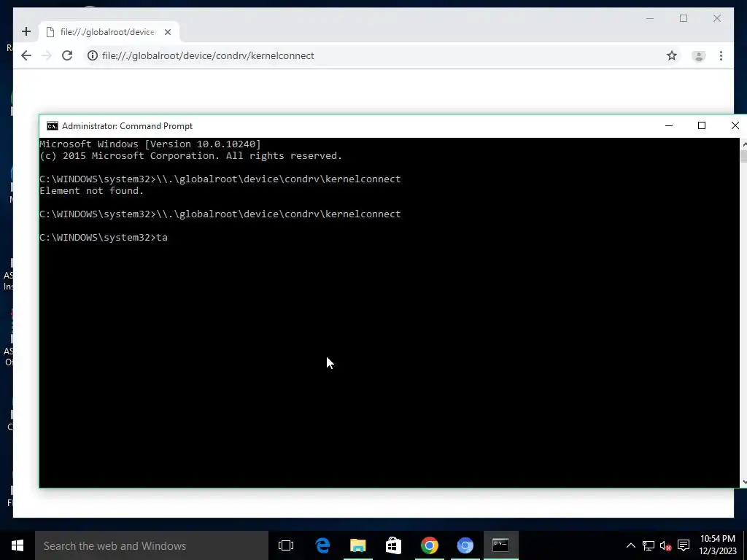Minimize the Command Prompt window
Viewport: 747px width, 560px height.
tap(669, 125)
